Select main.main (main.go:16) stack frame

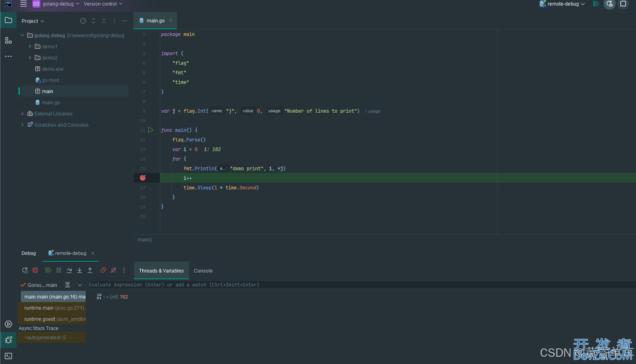tap(53, 297)
